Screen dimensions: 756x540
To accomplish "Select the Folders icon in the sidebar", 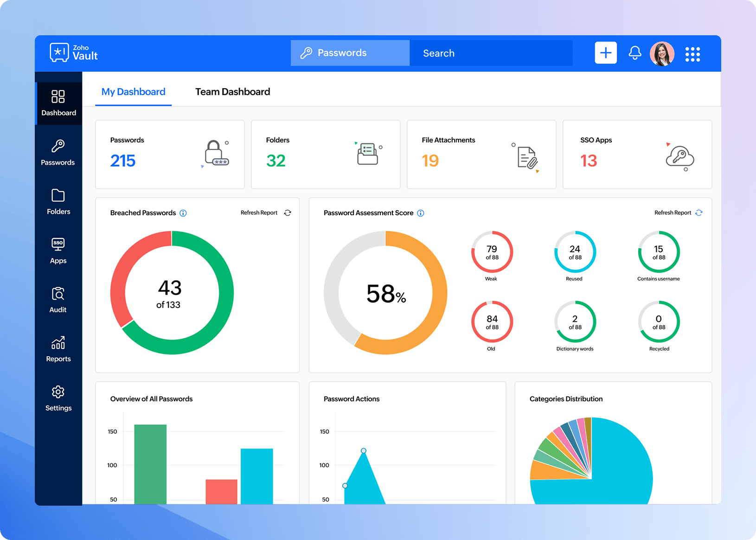I will pos(58,200).
